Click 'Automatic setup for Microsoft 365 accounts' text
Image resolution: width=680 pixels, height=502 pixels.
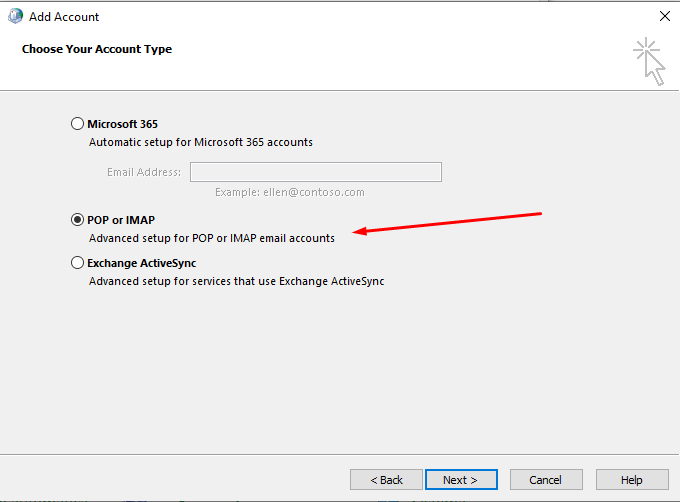coord(201,142)
